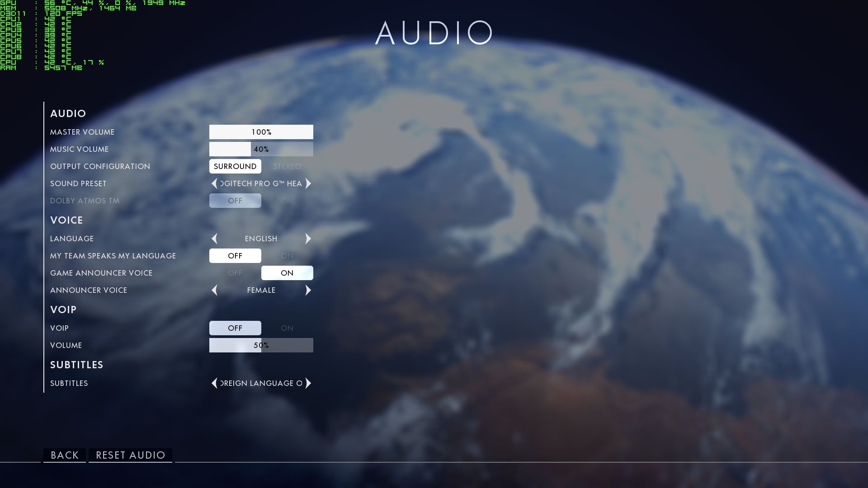Image resolution: width=868 pixels, height=488 pixels.
Task: Adjust the Music Volume slider
Action: click(261, 149)
